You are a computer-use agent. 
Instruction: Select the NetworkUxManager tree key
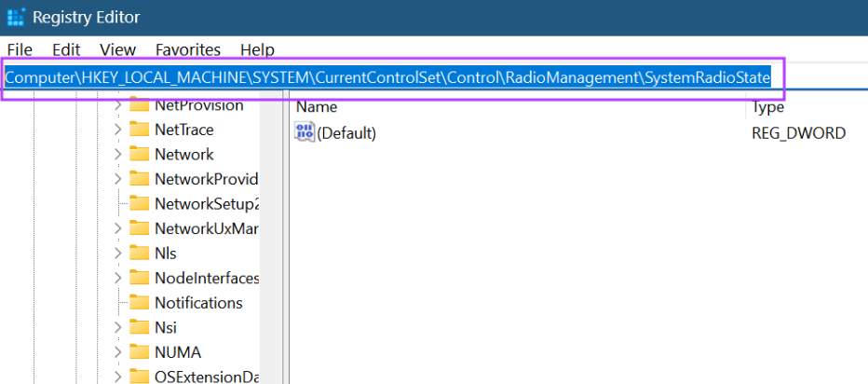206,228
